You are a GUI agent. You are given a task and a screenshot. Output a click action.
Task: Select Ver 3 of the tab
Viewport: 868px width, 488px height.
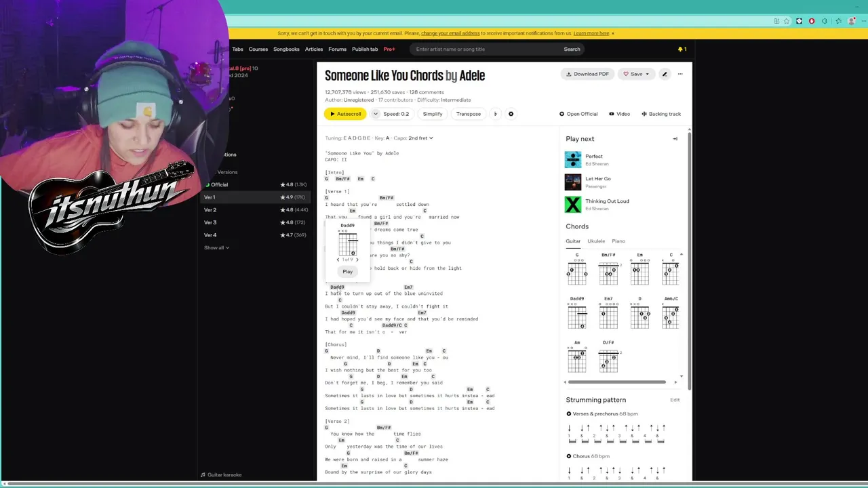point(256,222)
